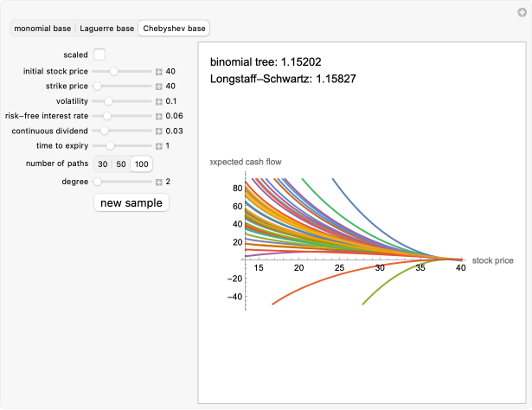Image resolution: width=532 pixels, height=410 pixels.
Task: Select 30 for number of paths
Action: [103, 163]
